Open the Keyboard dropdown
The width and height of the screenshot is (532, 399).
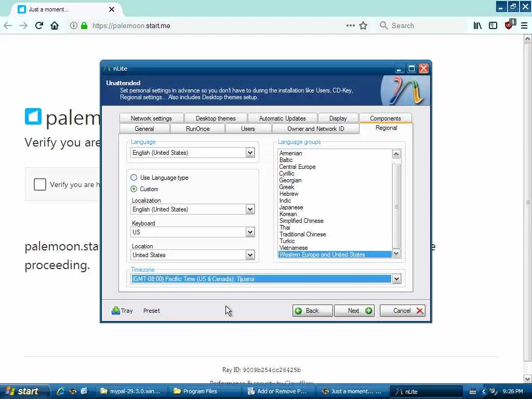250,232
